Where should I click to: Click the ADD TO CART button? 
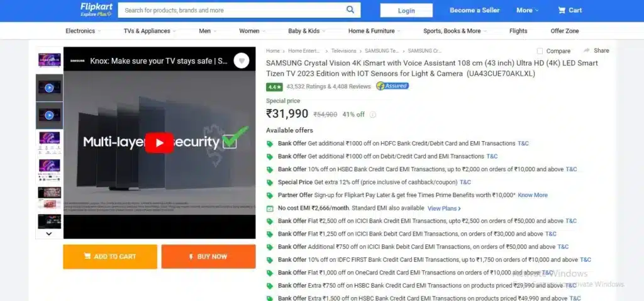[x=110, y=256]
